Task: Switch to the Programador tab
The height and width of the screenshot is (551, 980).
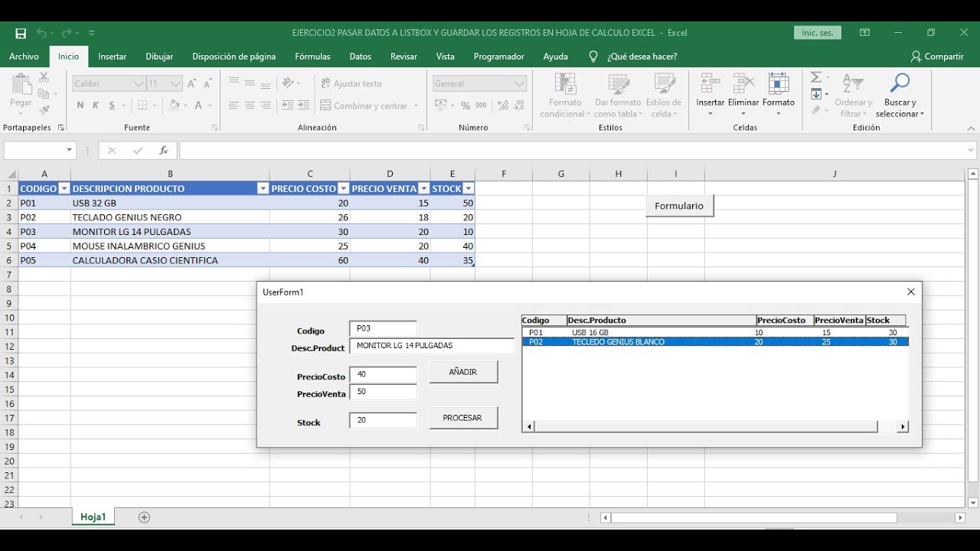Action: (499, 57)
